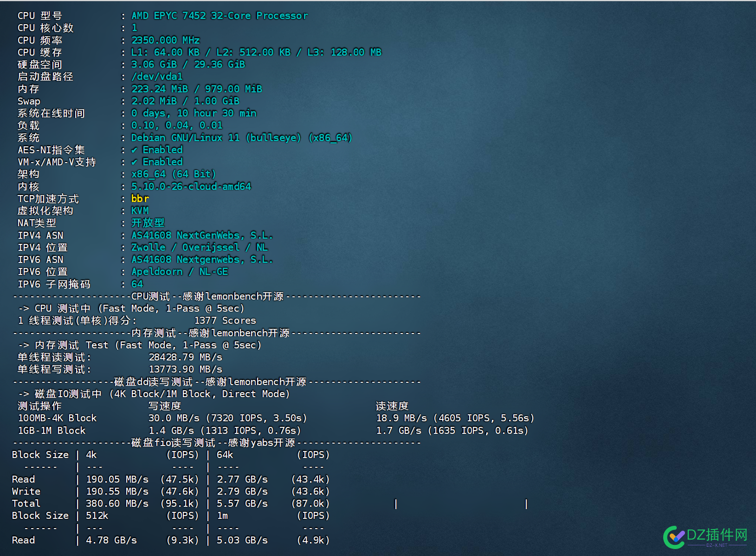Click read speed '1.7 GB/s (1635 IOPS, 0.61s)'
Viewport: 756px width, 556px height.
pos(452,431)
